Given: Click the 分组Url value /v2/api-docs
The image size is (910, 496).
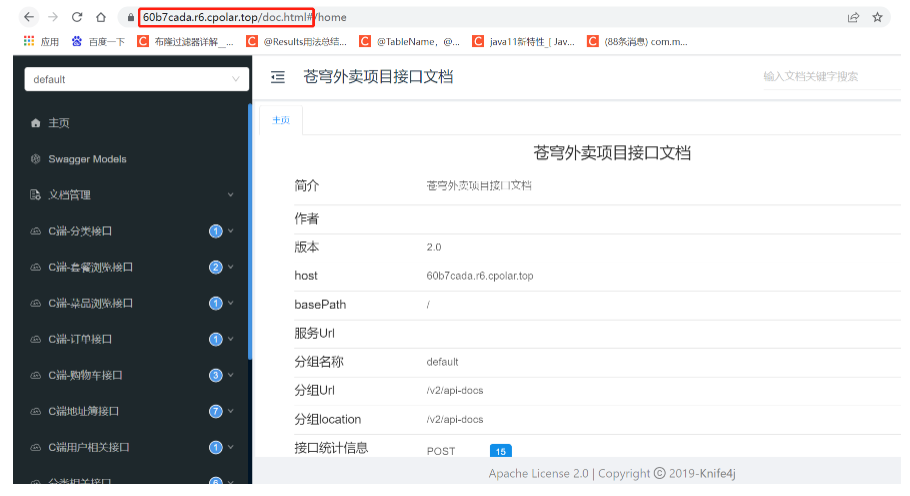Looking at the screenshot, I should (455, 390).
